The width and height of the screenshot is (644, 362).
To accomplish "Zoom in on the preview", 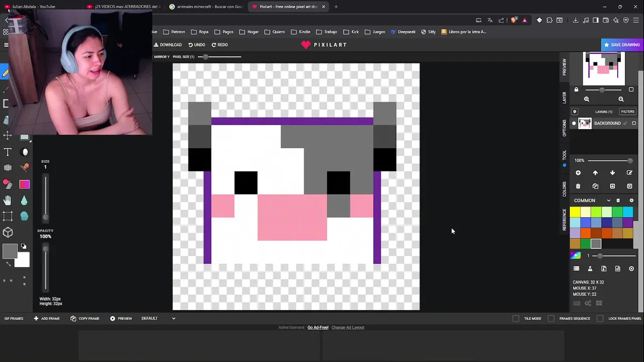I will pos(587,99).
